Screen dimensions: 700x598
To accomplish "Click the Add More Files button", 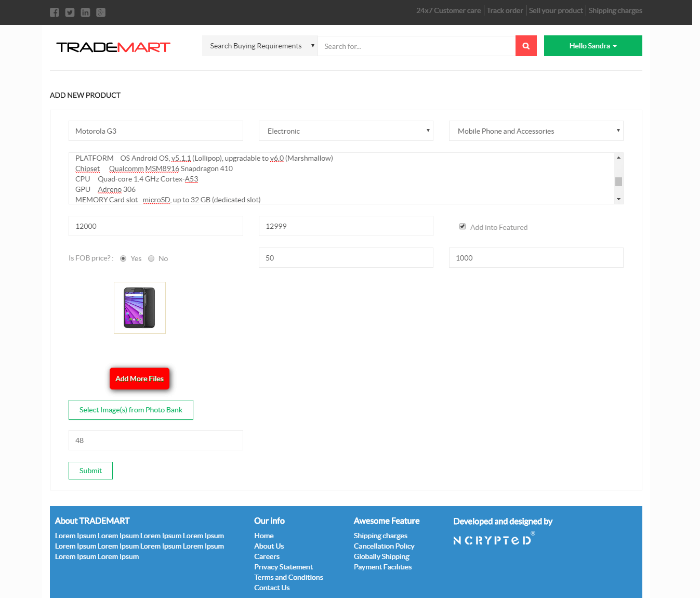I will click(x=139, y=379).
